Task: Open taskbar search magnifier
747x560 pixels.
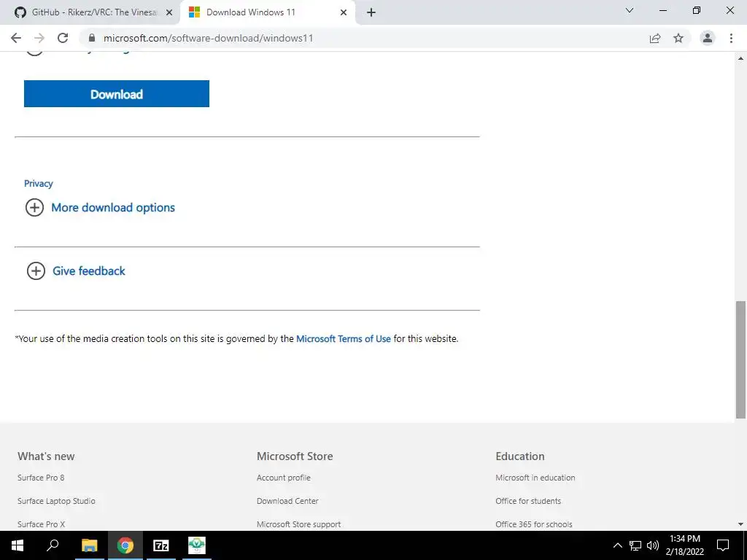Action: tap(53, 545)
